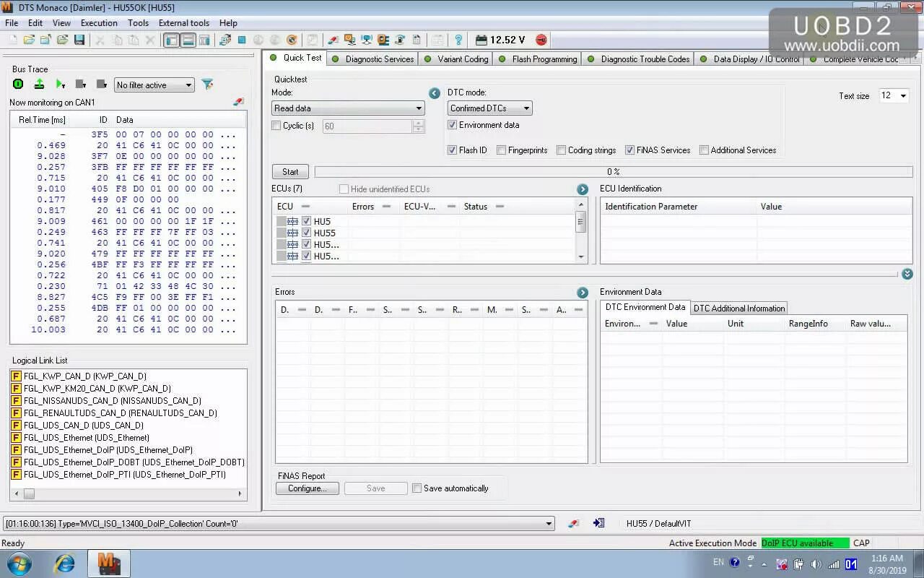Open the Diagnostic Trouble Codes tab
Image resolution: width=924 pixels, height=578 pixels.
click(x=639, y=59)
